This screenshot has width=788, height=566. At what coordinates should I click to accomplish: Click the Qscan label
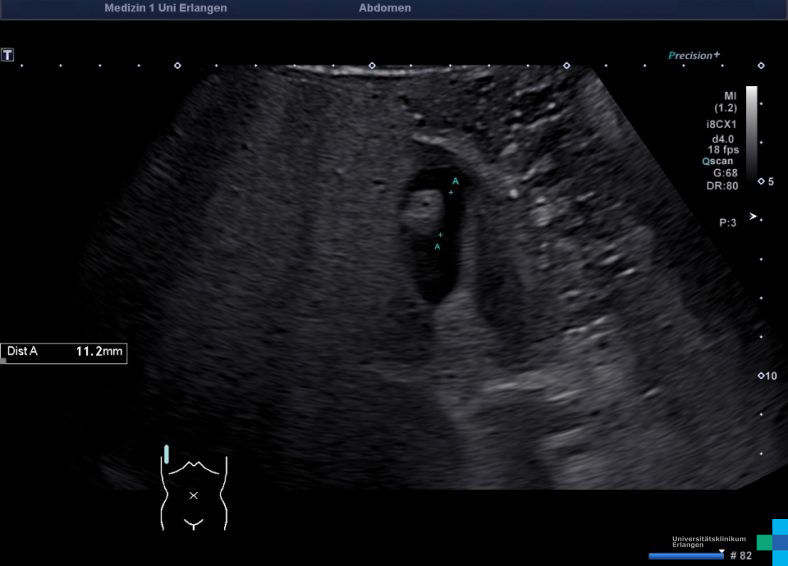[719, 160]
